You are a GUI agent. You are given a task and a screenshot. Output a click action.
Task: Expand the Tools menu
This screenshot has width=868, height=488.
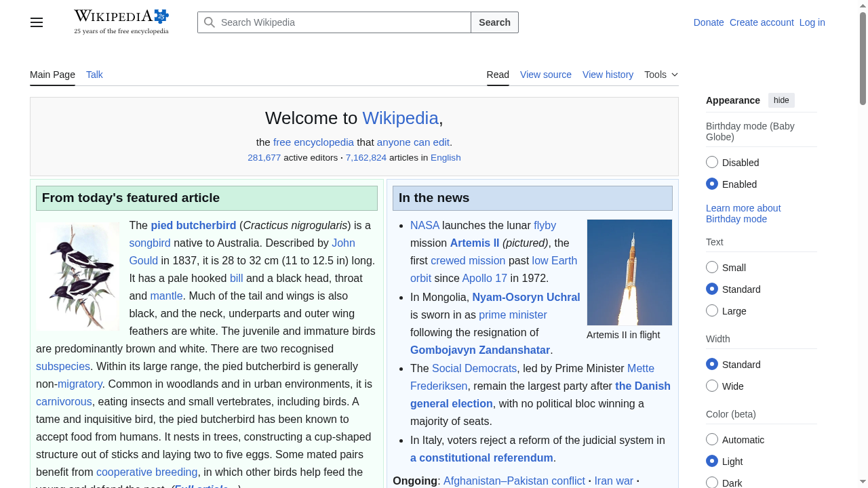(x=660, y=75)
